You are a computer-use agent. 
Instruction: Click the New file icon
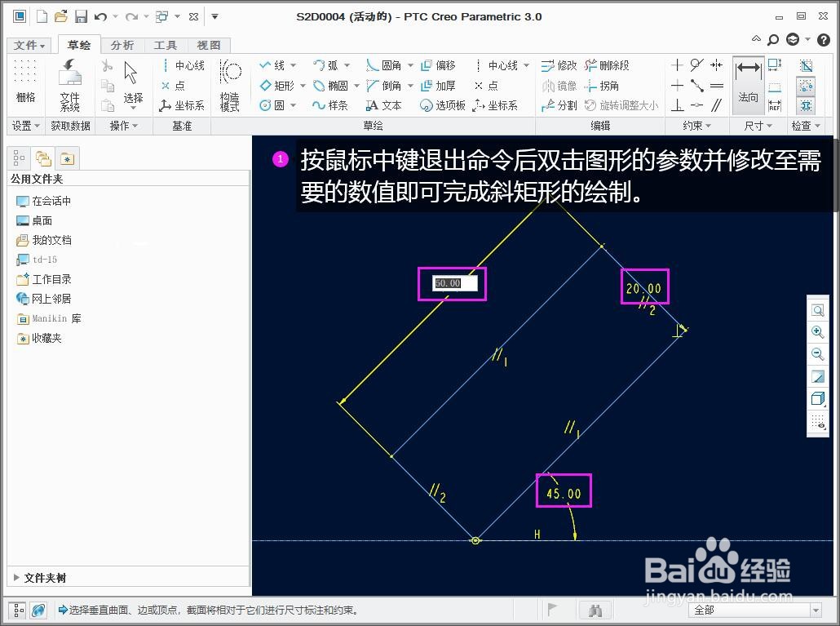42,16
